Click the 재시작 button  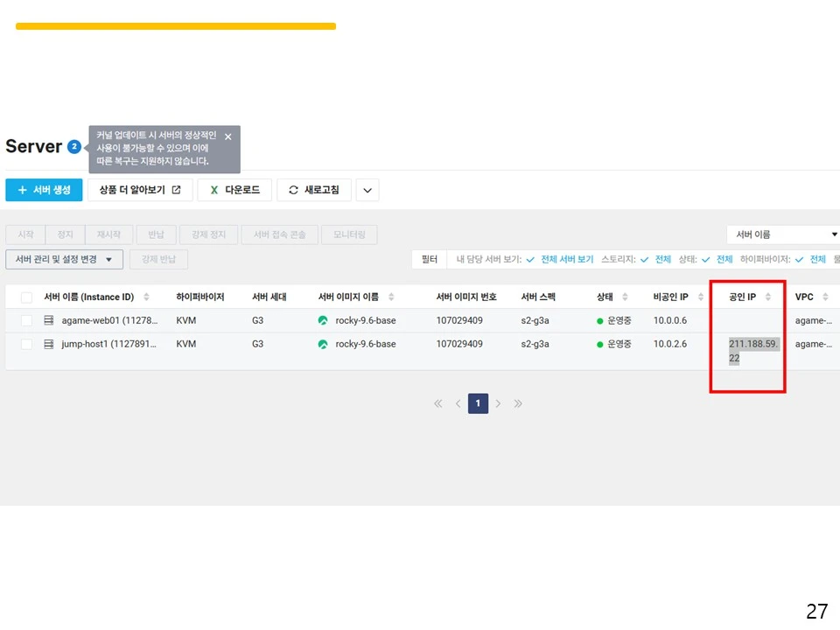tap(108, 234)
